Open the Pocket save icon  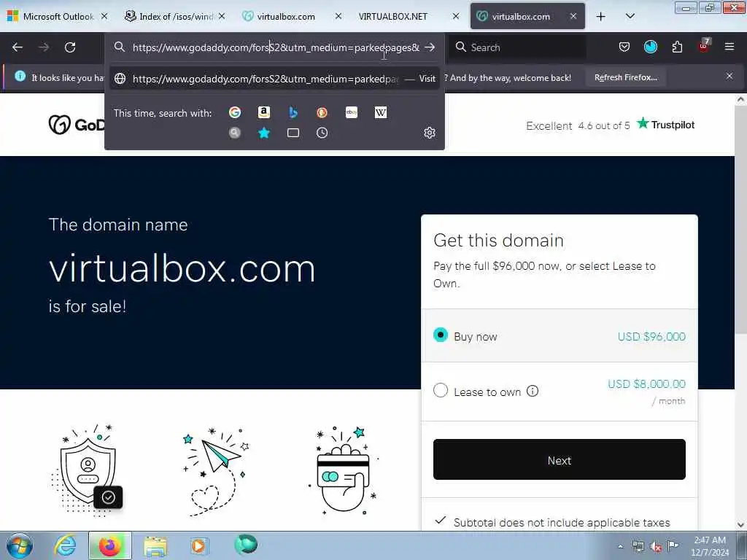624,47
